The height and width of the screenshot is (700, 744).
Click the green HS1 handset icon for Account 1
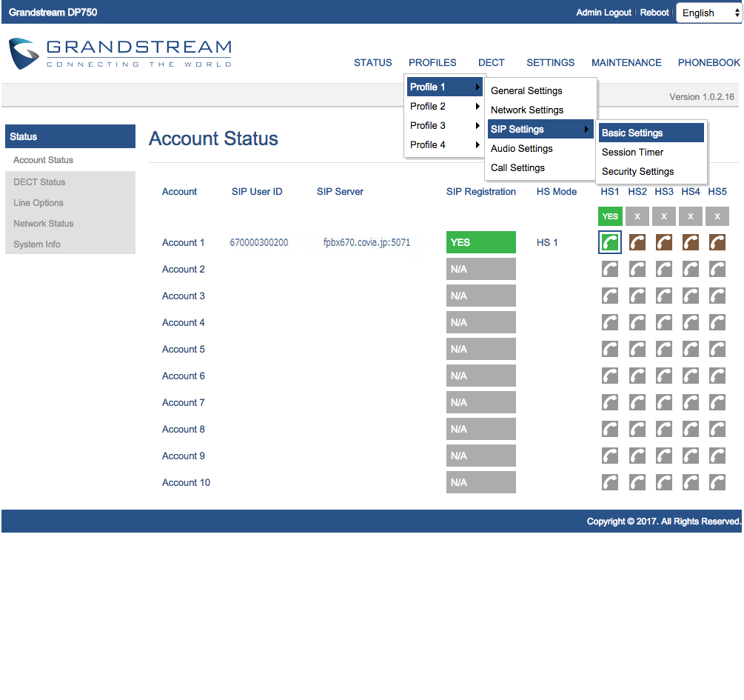[x=610, y=243]
